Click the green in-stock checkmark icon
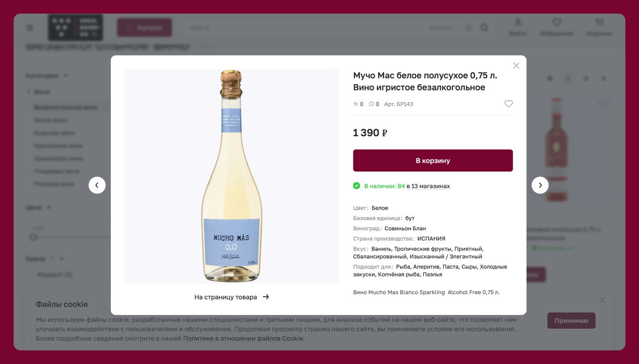Viewport: 639px width, 364px height. tap(357, 186)
